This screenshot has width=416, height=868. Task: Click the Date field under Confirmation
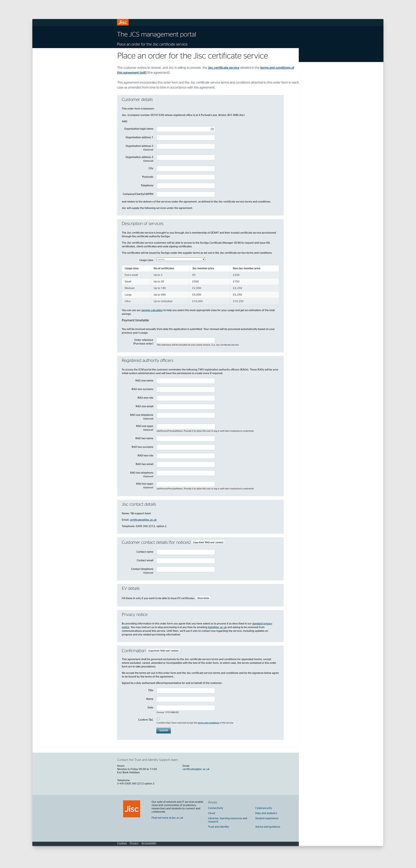(x=186, y=708)
